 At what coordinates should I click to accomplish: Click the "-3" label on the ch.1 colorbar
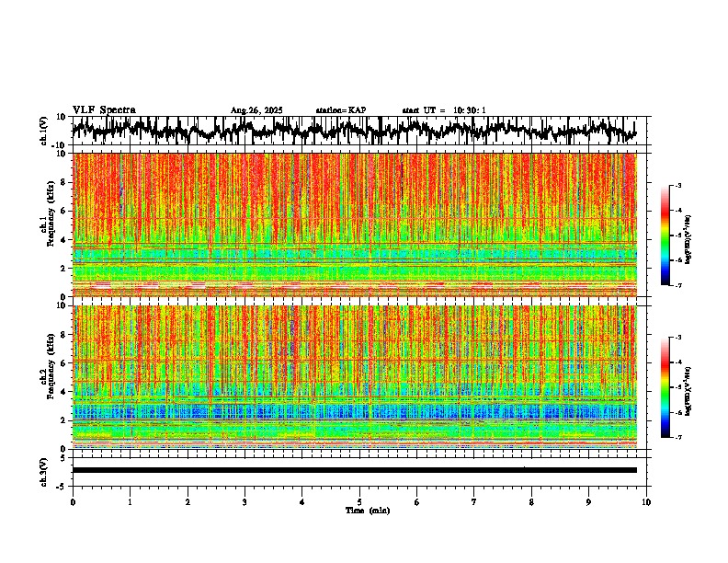pos(677,185)
